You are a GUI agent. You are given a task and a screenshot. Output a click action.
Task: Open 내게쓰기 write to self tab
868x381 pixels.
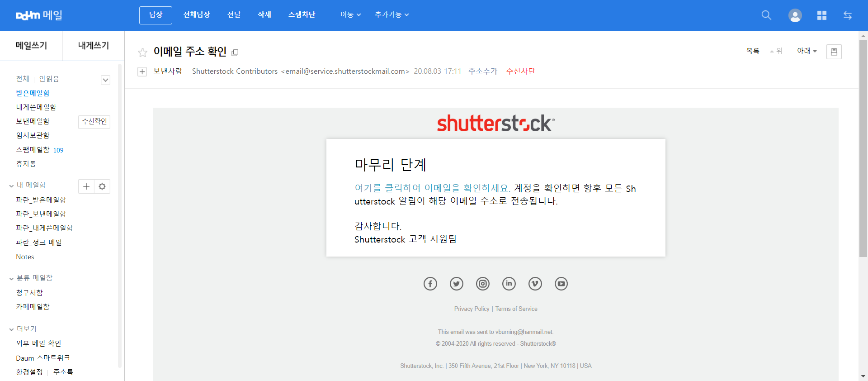(94, 46)
